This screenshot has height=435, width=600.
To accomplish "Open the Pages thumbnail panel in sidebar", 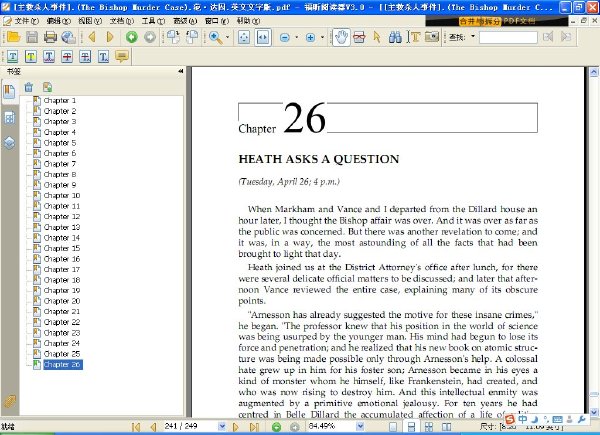I will [x=9, y=118].
